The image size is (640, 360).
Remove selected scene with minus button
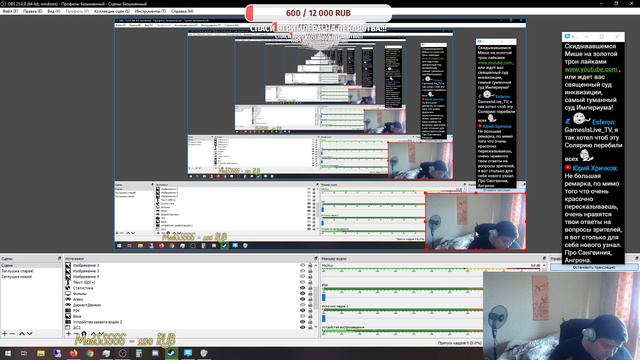(x=12, y=334)
